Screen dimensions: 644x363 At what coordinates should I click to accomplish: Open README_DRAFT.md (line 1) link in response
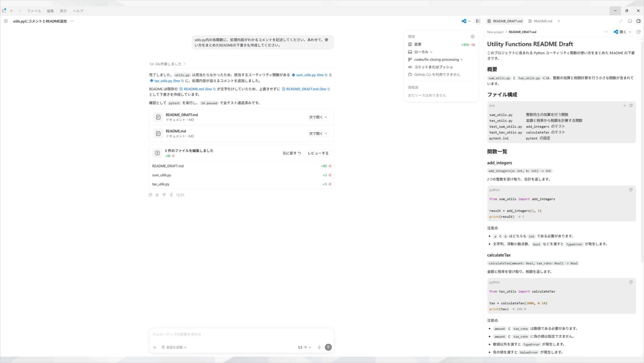306,89
